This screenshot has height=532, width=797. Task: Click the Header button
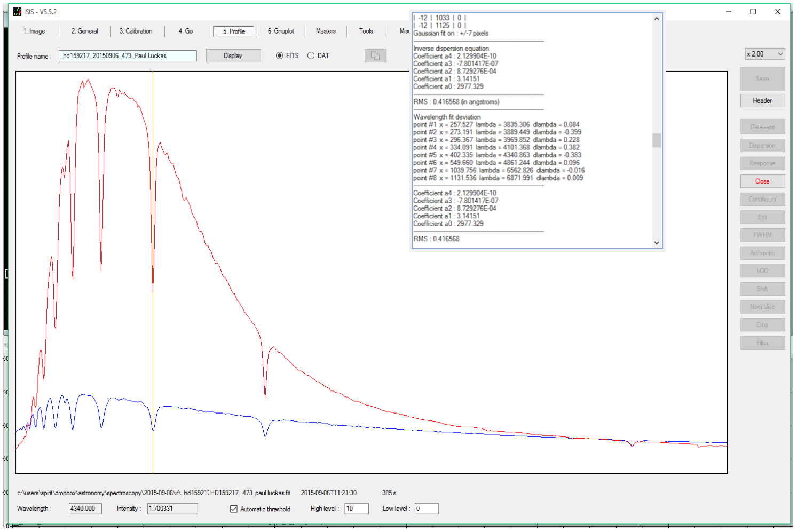(762, 101)
